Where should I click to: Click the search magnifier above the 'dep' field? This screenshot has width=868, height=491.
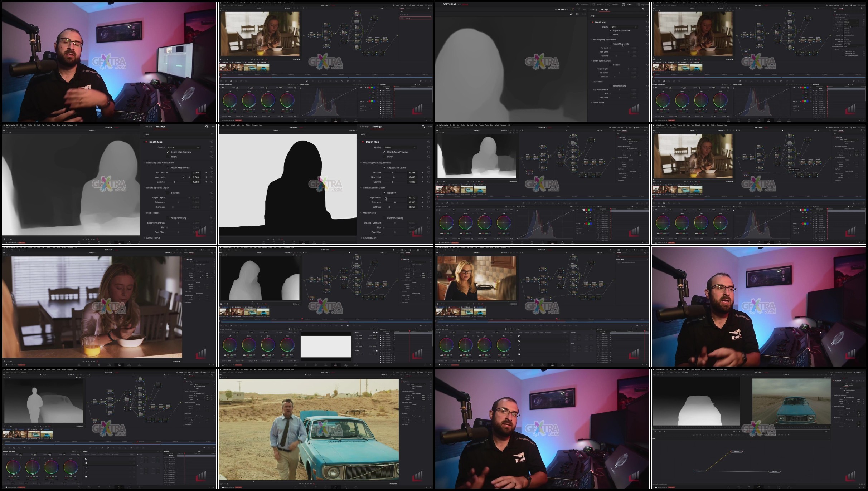pyautogui.click(x=643, y=9)
